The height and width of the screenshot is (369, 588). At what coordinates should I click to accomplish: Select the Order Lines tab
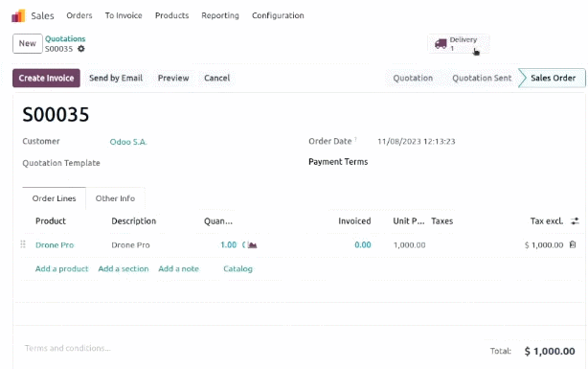tap(54, 198)
